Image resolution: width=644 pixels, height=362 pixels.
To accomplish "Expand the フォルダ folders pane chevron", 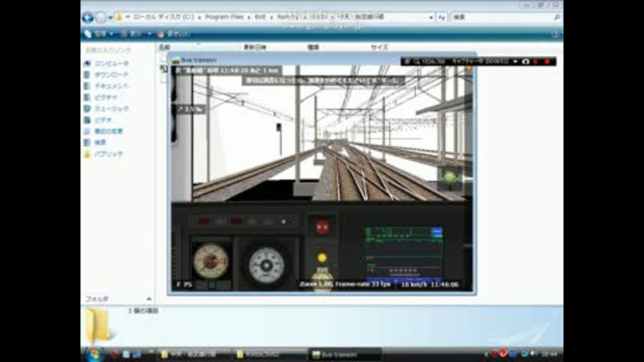I will (149, 299).
